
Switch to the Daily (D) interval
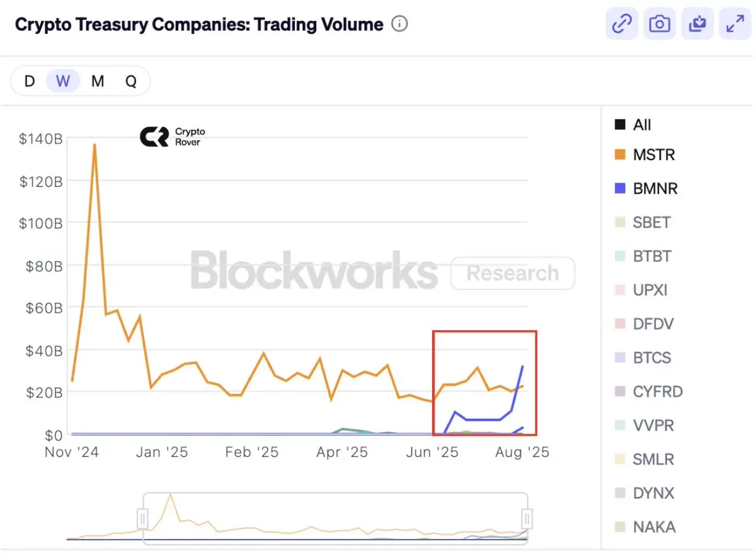click(x=30, y=81)
